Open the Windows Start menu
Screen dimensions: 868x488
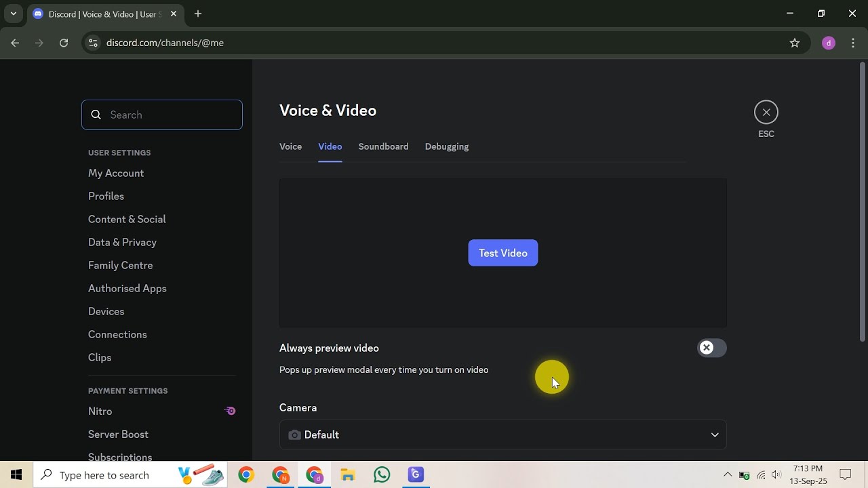click(x=16, y=475)
